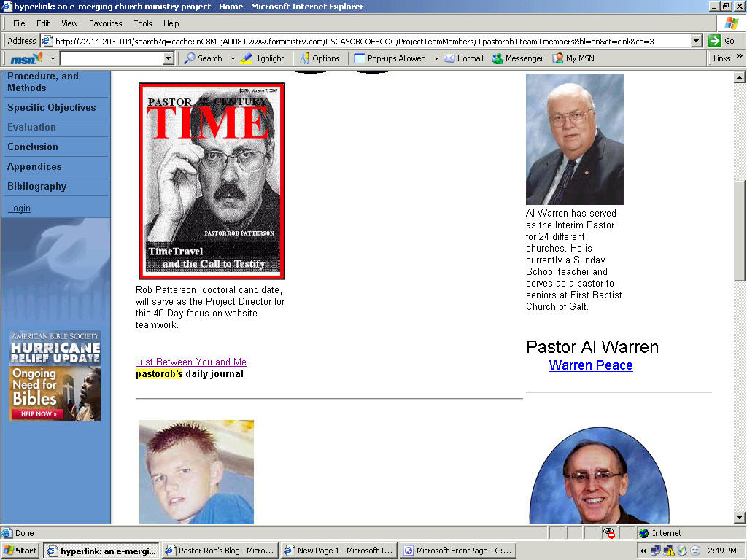Toggle the Pop-ups Allowed setting
This screenshot has height=560, width=747.
coord(390,58)
